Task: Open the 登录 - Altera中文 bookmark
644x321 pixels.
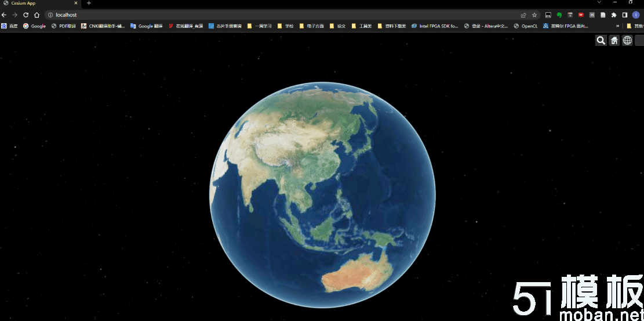Action: [486, 26]
